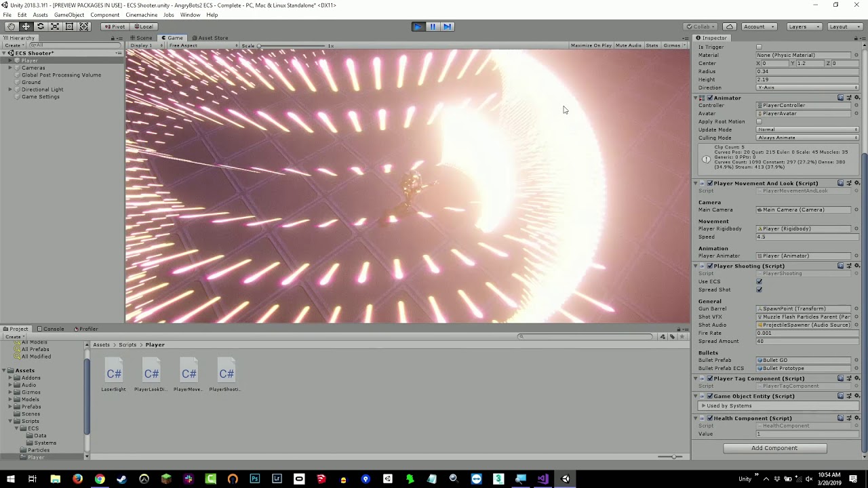868x488 pixels.
Task: Disable the Player Shooting script checkbox
Action: [710, 266]
